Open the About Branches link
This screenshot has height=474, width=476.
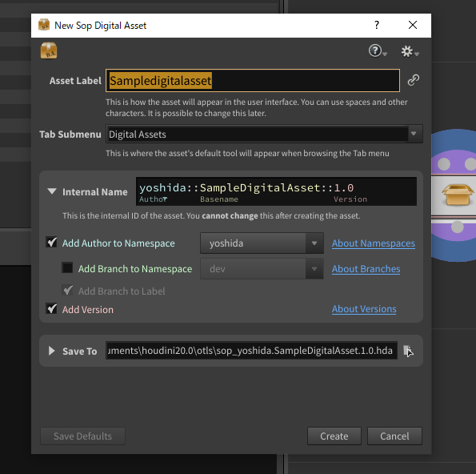(366, 269)
